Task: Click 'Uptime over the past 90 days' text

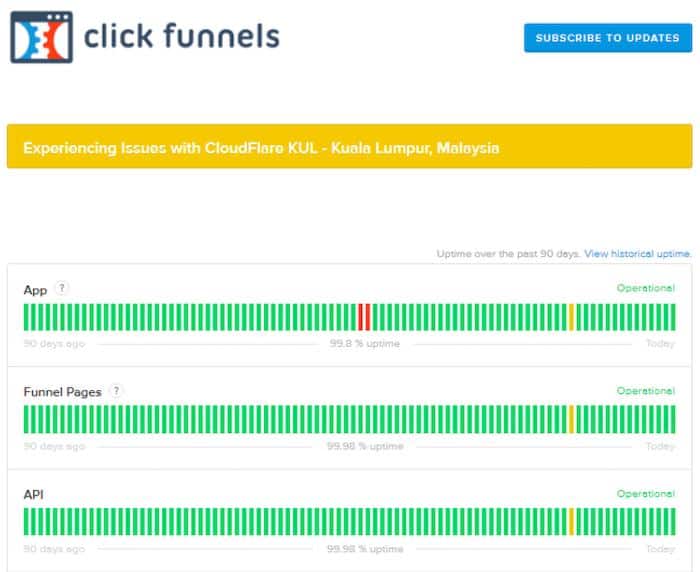Action: pyautogui.click(x=508, y=254)
